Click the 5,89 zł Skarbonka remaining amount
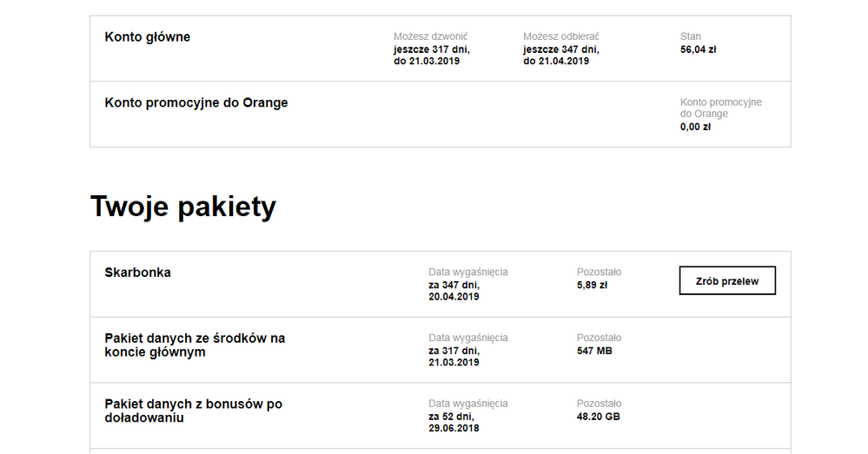 (x=593, y=285)
